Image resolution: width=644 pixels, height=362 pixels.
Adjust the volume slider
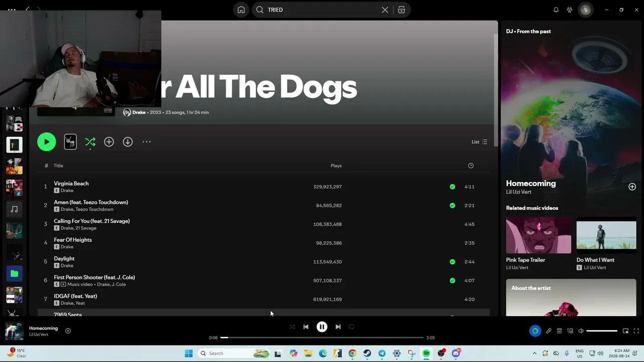(602, 331)
